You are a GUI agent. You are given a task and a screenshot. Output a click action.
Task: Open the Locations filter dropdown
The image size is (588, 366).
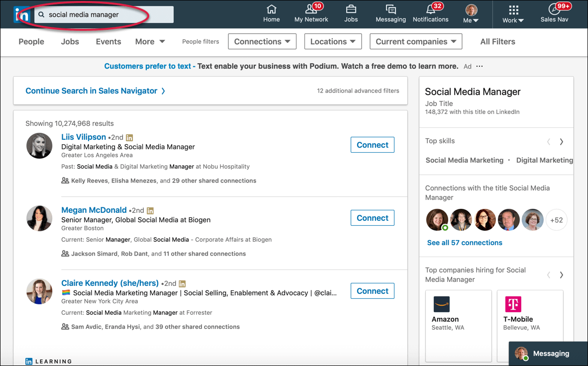click(x=333, y=42)
